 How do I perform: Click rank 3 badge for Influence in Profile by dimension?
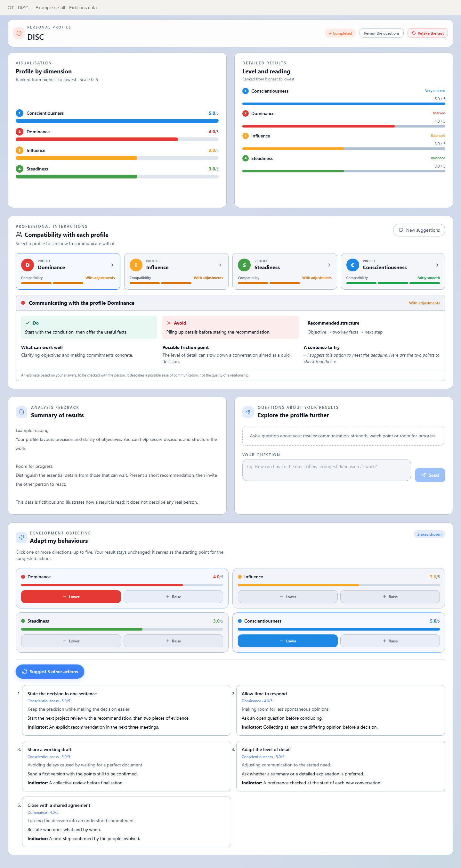pos(20,150)
